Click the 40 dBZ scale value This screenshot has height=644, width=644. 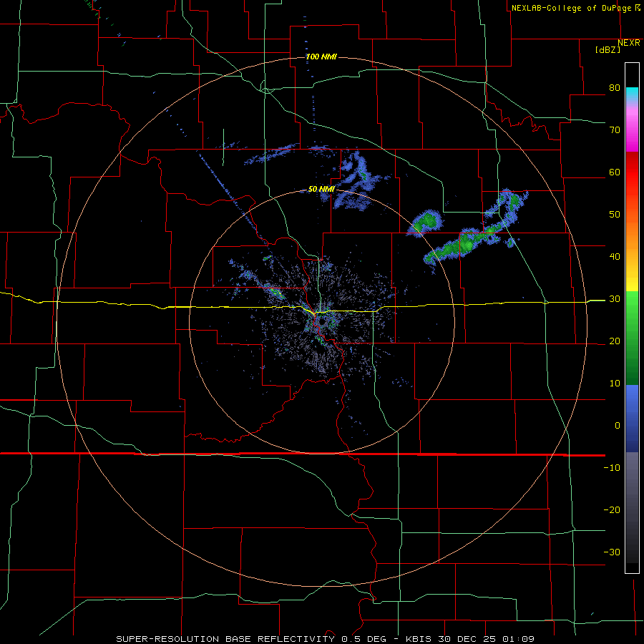(615, 257)
